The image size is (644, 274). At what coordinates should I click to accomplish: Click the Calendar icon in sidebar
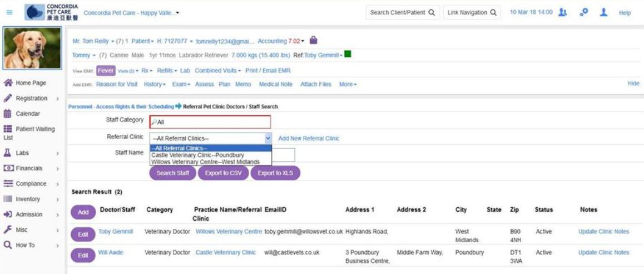click(7, 114)
